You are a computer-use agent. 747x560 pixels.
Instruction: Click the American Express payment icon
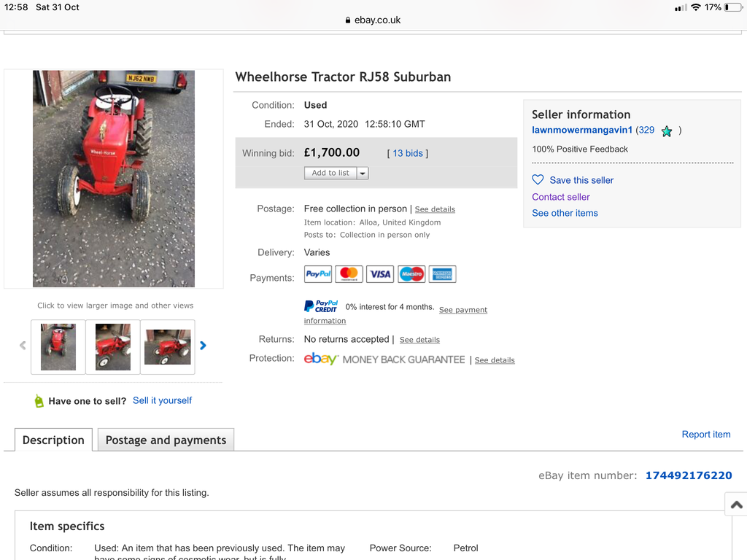click(x=442, y=274)
